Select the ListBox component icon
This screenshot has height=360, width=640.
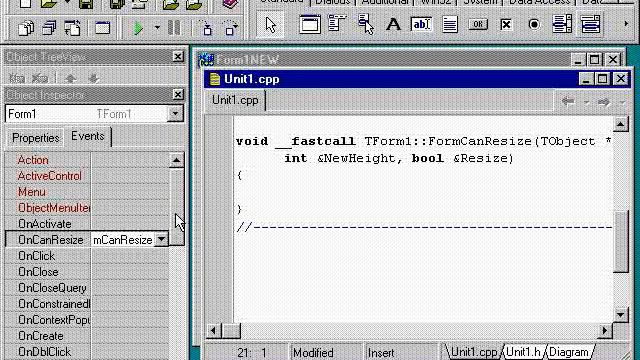(562, 24)
